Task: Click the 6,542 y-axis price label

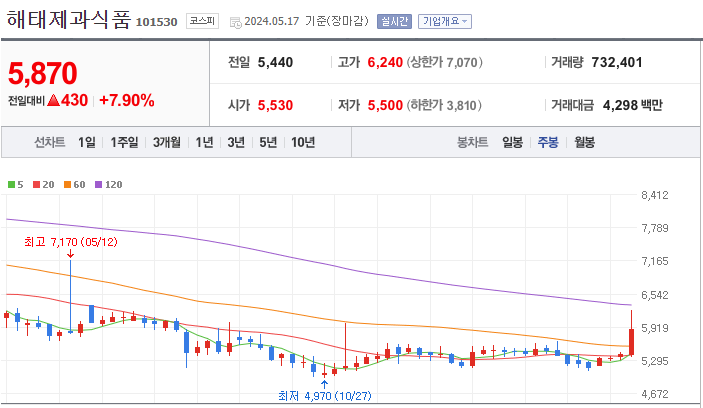Action: point(655,295)
